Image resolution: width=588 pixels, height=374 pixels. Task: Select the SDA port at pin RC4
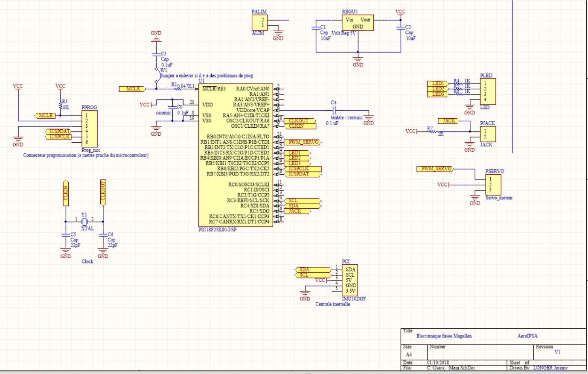tap(302, 206)
